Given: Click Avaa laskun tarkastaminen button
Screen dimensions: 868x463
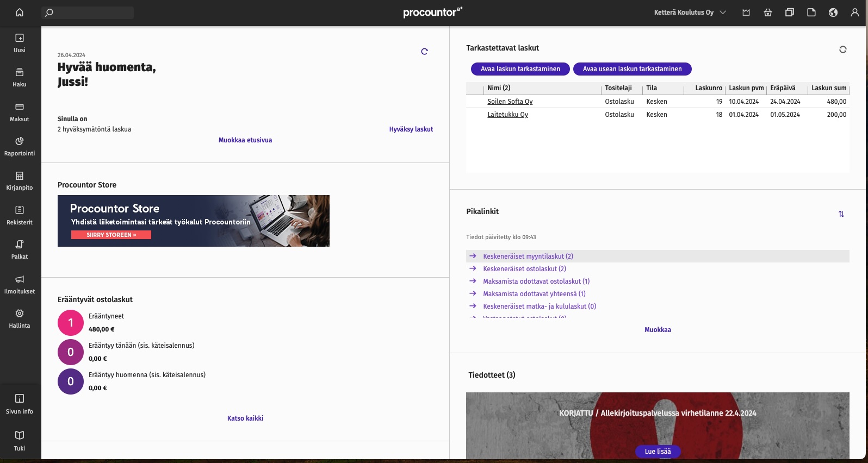Looking at the screenshot, I should point(520,69).
